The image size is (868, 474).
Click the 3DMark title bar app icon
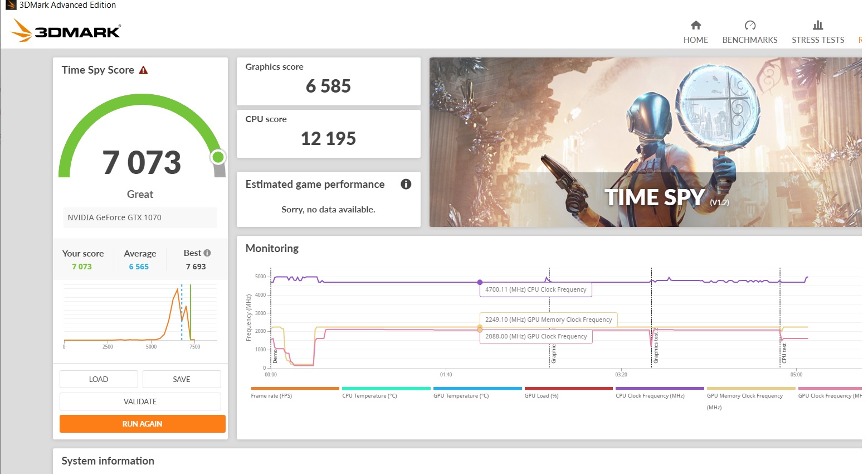[x=11, y=5]
